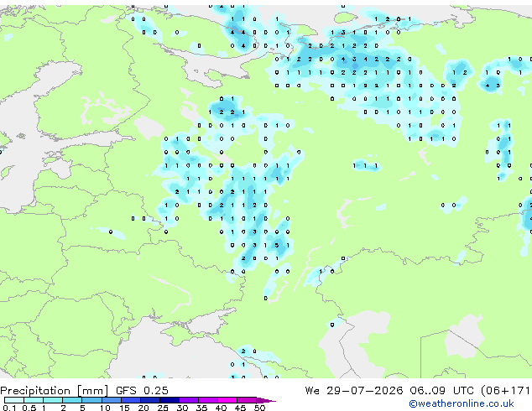Pick the 1–2 mm legend color swatch
The height and width of the screenshot is (411, 532).
click(53, 400)
